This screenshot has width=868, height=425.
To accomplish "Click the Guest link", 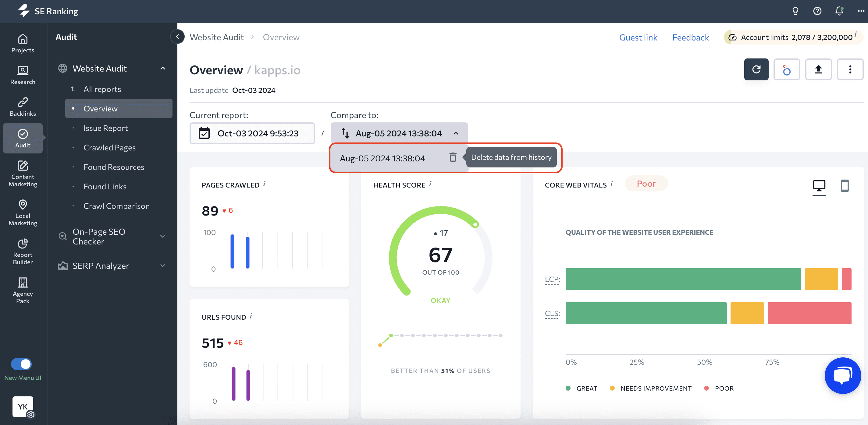I will coord(638,37).
